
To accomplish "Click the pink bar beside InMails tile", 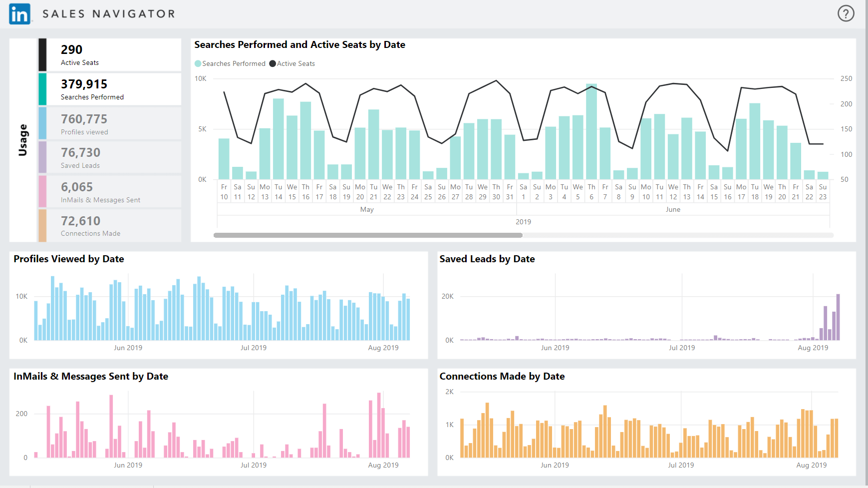I will [x=42, y=191].
